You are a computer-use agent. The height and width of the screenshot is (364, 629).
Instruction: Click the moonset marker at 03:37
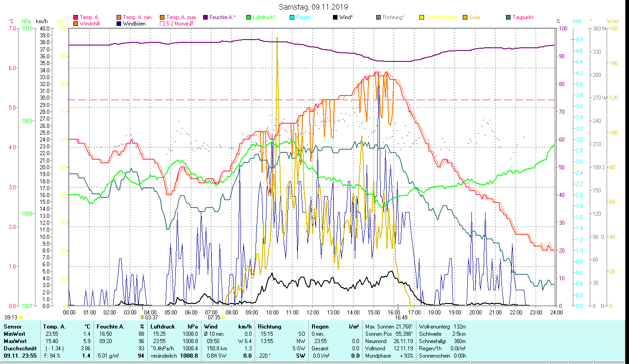142,317
